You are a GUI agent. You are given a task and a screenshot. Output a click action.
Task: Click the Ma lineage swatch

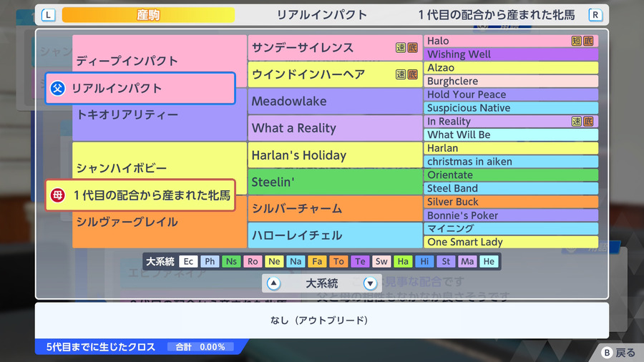[x=467, y=261]
